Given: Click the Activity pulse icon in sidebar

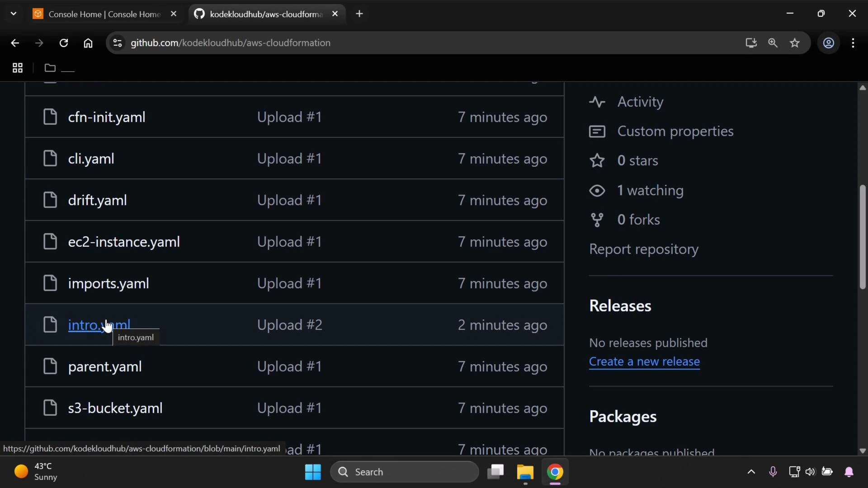Looking at the screenshot, I should [597, 102].
